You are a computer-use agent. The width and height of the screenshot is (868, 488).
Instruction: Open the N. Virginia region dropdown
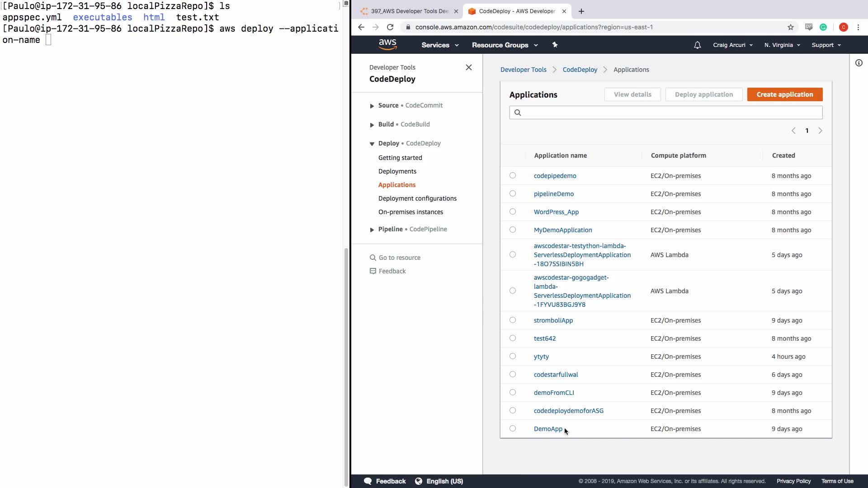tap(782, 45)
